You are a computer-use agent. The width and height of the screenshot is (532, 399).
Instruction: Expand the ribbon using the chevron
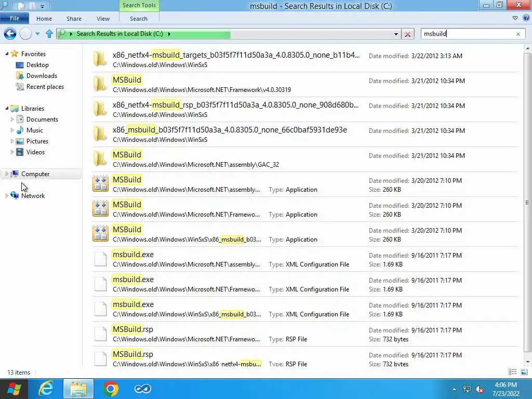515,18
